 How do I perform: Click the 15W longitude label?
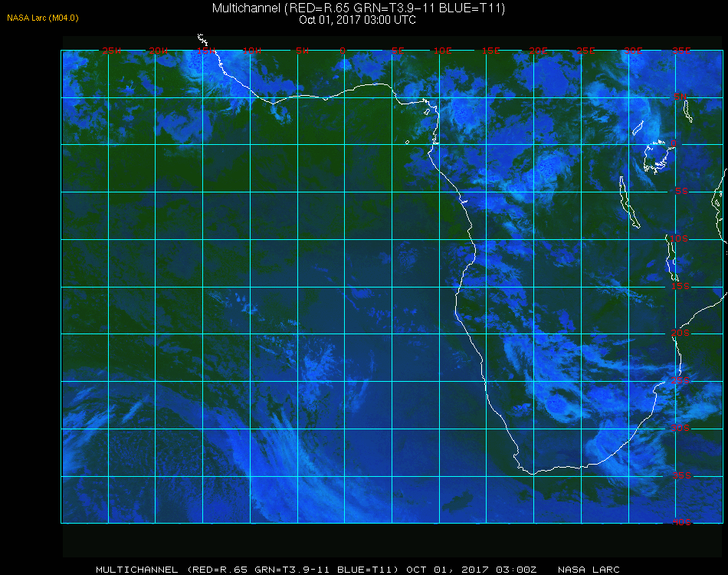click(205, 51)
